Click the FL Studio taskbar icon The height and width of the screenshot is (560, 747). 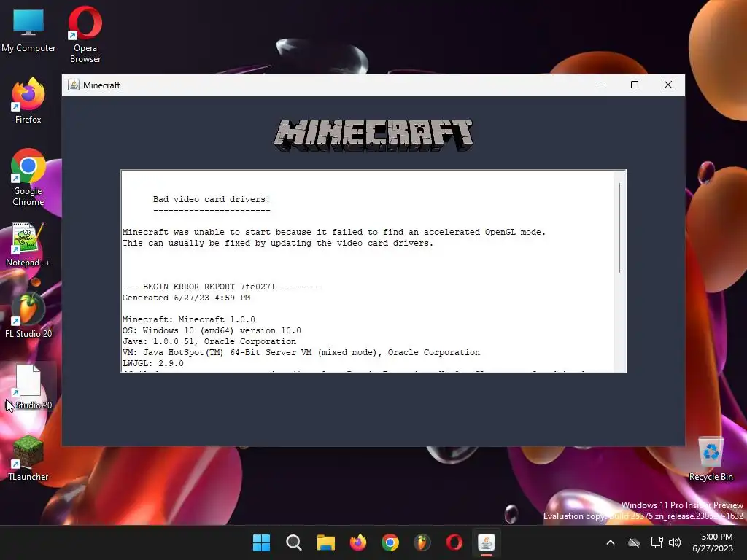click(x=422, y=542)
